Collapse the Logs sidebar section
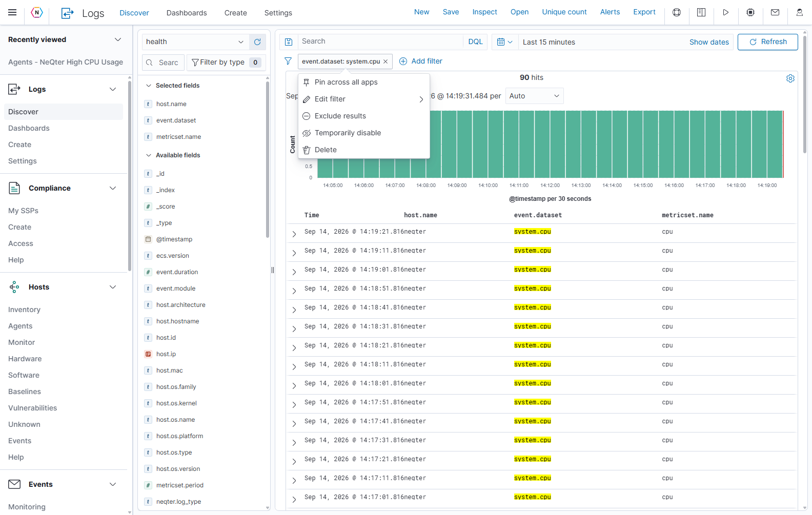This screenshot has width=812, height=515. (x=113, y=89)
